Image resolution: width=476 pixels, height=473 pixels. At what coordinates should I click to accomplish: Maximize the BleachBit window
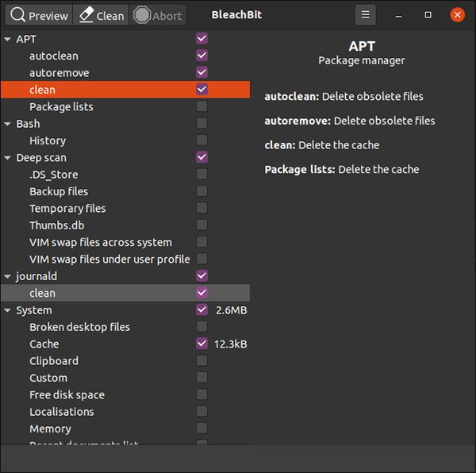428,14
